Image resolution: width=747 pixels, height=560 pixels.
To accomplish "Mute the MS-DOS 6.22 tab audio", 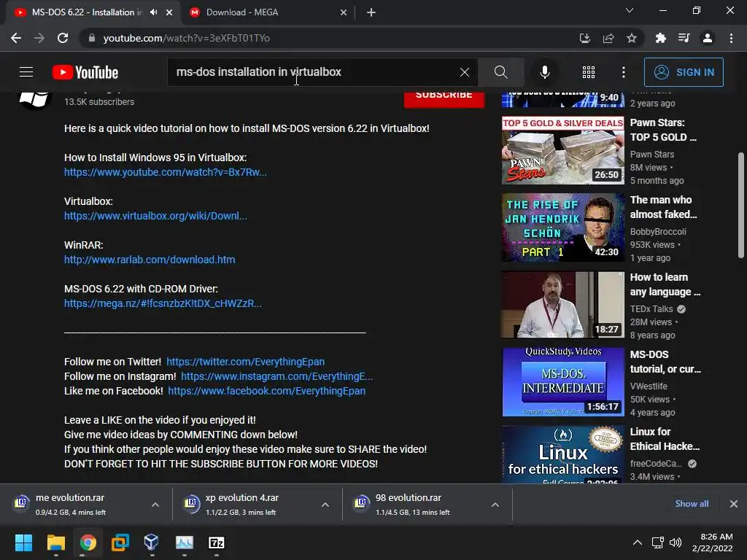I will 153,12.
